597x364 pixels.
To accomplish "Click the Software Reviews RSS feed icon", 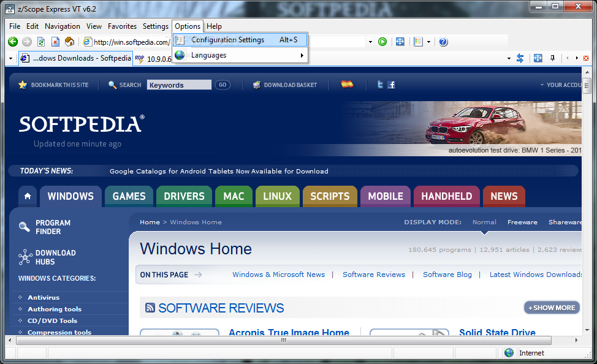I will [x=150, y=308].
